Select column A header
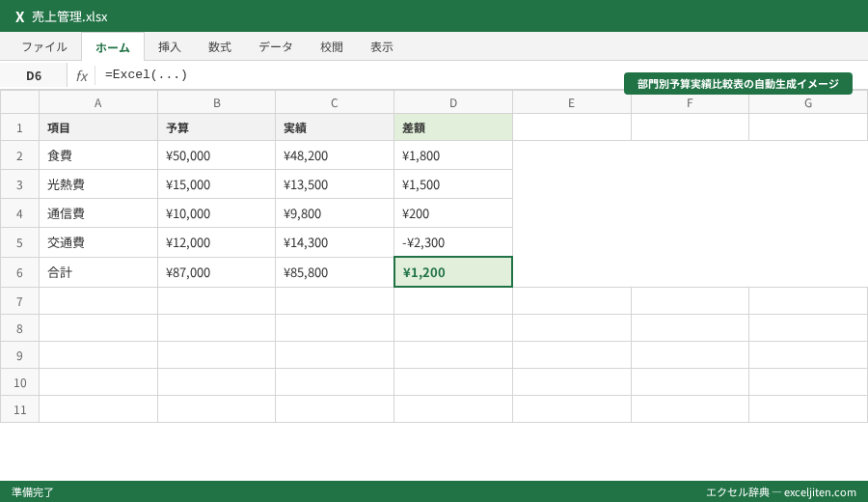This screenshot has height=502, width=868. click(98, 102)
